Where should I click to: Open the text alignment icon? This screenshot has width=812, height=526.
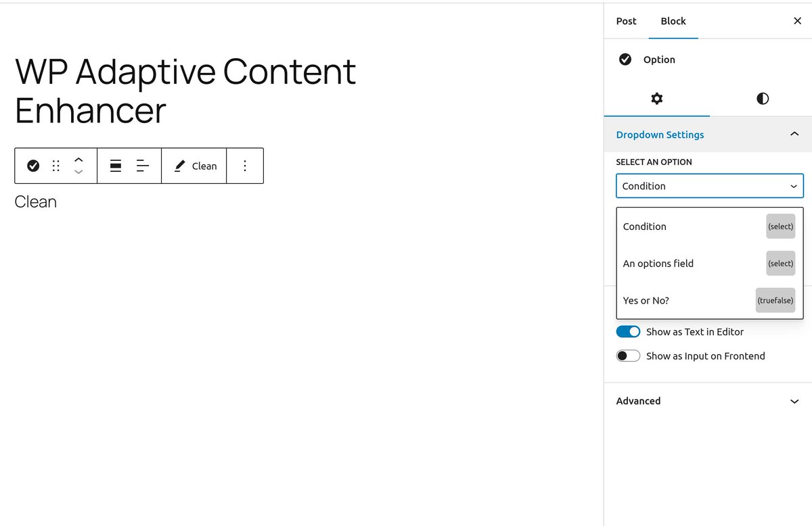[143, 166]
